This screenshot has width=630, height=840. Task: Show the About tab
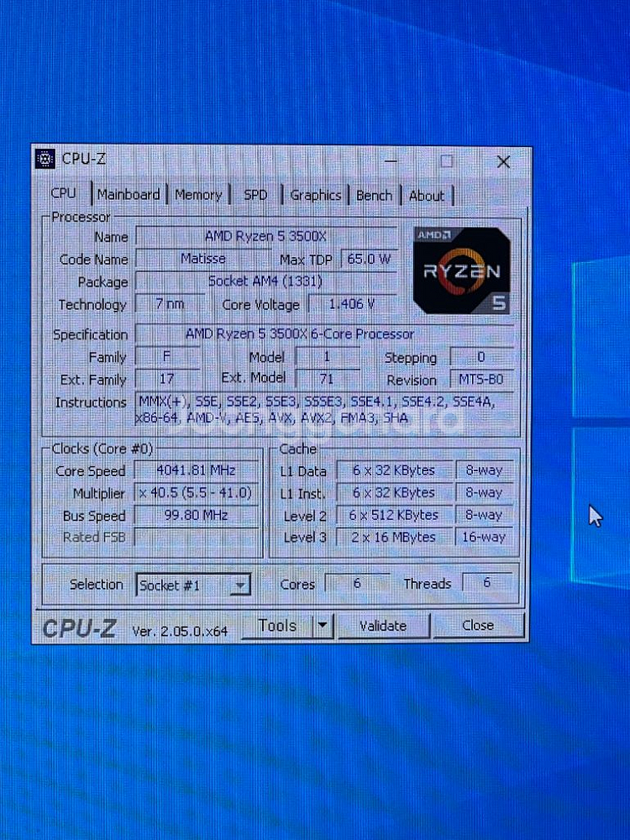[x=427, y=196]
